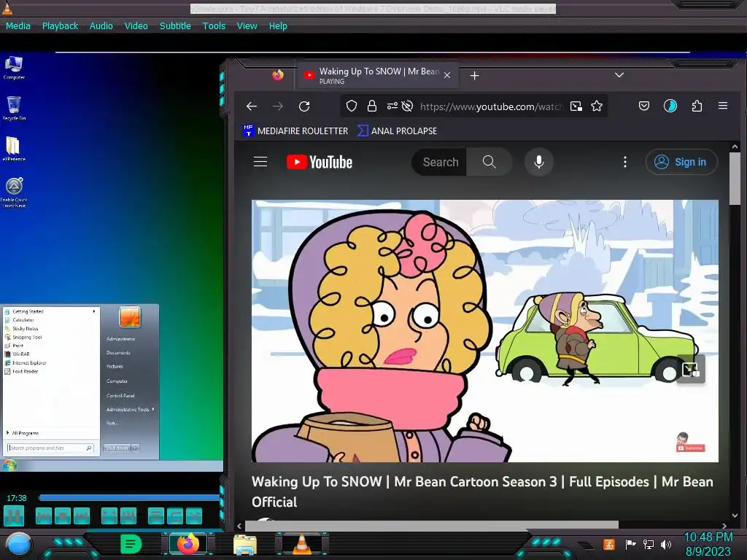
Task: Open the volume control in tray
Action: pos(666,544)
